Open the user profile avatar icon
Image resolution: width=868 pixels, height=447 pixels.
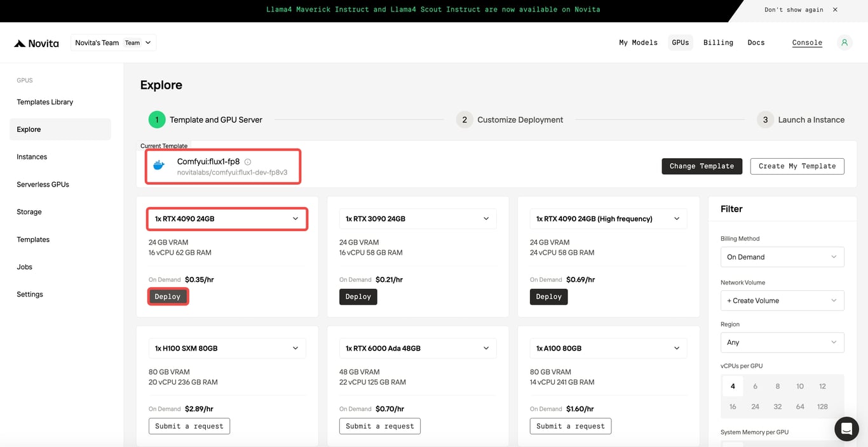(x=844, y=43)
